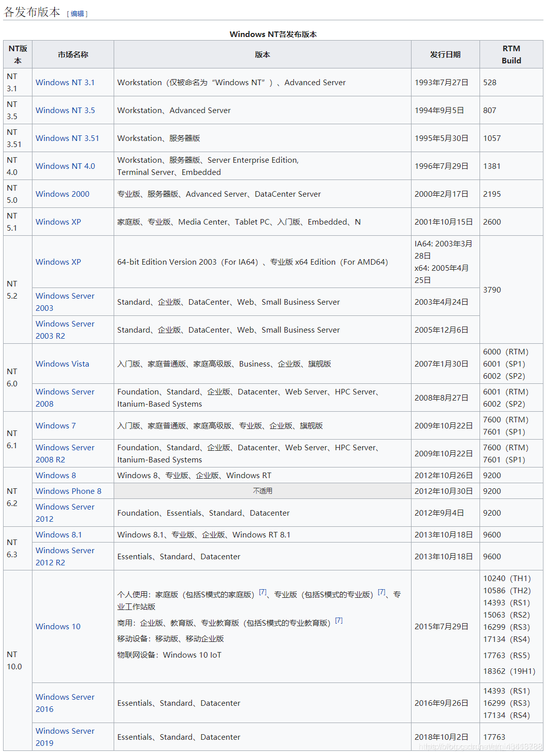Click footnote [7] after 包括S模式的家庭版
This screenshot has height=756, width=547.
click(x=263, y=592)
